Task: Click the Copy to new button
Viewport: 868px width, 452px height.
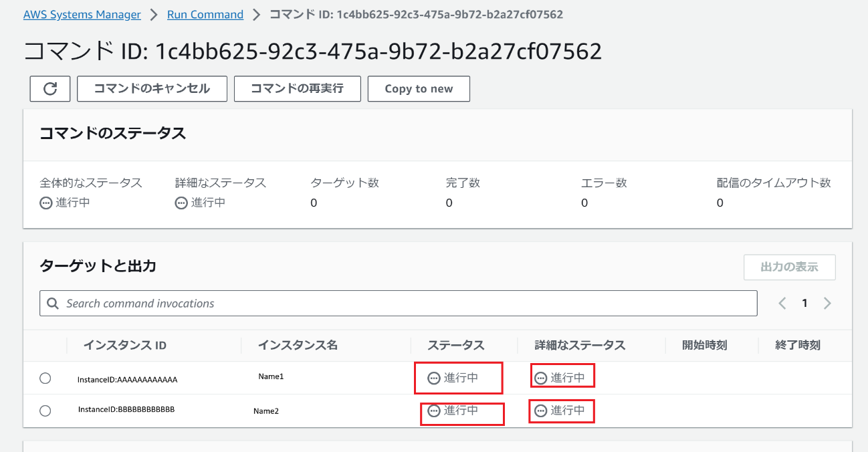Action: [x=418, y=88]
